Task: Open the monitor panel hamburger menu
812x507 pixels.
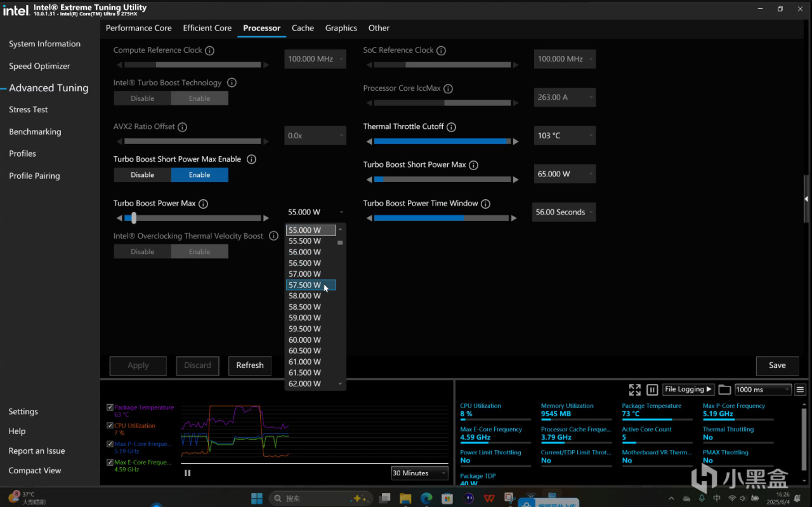Action: coord(801,390)
